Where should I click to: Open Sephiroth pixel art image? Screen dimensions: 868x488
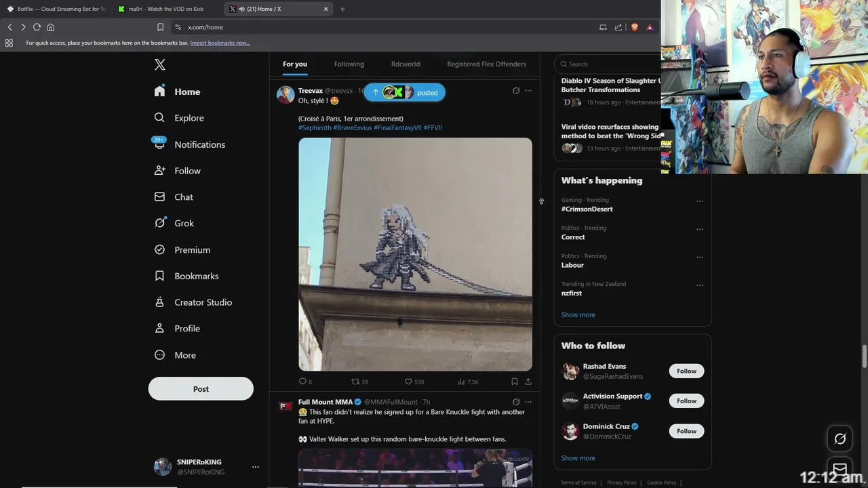(415, 254)
